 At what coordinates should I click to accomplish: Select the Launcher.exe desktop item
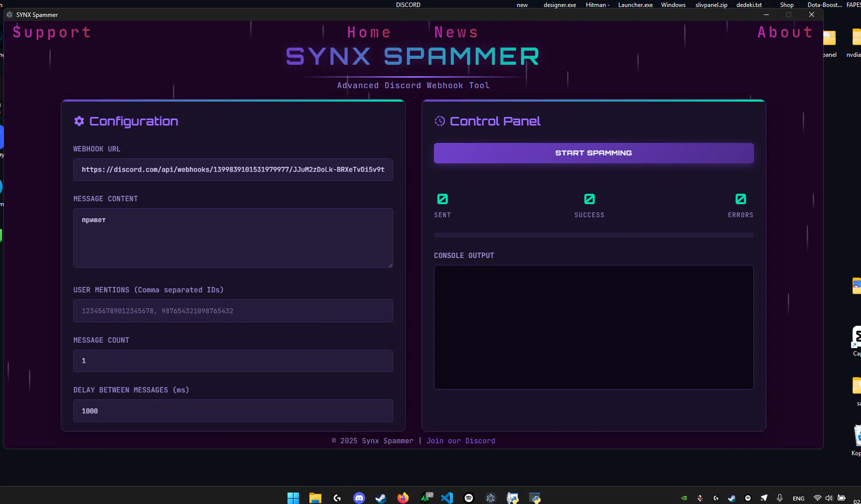(x=635, y=5)
